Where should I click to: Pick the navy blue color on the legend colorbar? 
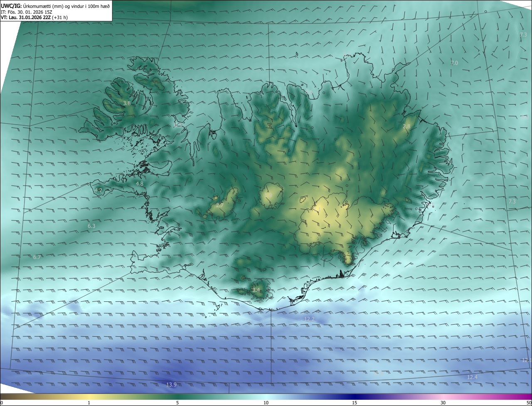click(x=355, y=397)
